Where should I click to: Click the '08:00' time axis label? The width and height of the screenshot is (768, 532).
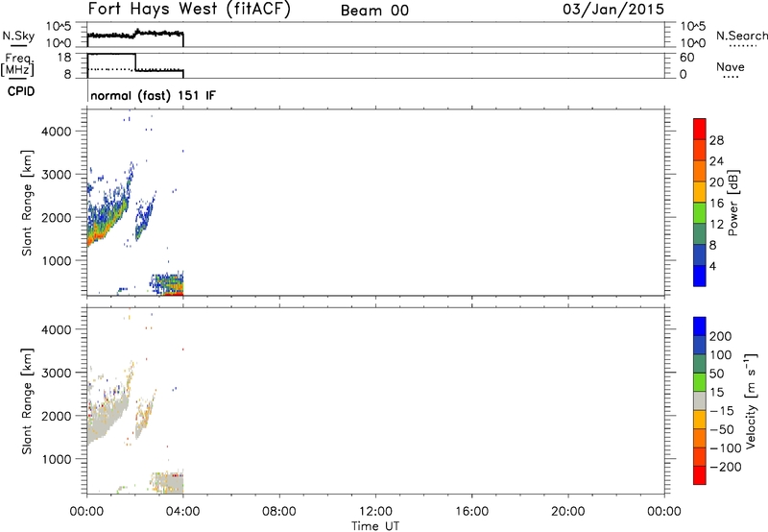(279, 512)
